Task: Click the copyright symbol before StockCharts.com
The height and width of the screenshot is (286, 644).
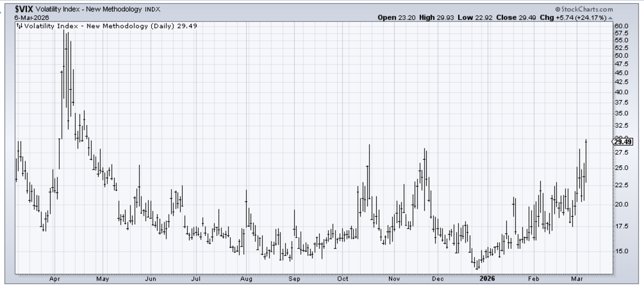Action: tap(558, 9)
